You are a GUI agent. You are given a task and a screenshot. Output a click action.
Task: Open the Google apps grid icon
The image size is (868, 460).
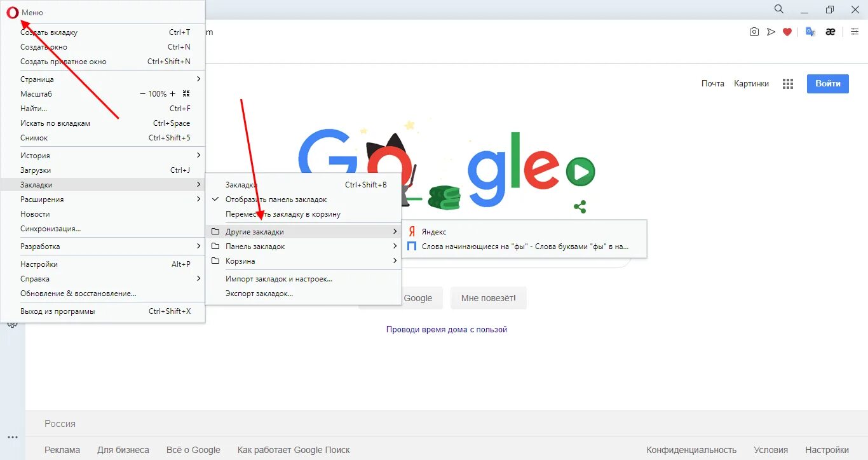[x=788, y=84]
